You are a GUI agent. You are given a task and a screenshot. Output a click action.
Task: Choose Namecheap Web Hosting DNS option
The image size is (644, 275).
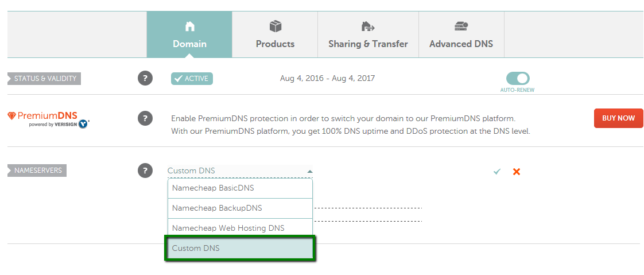click(x=240, y=228)
